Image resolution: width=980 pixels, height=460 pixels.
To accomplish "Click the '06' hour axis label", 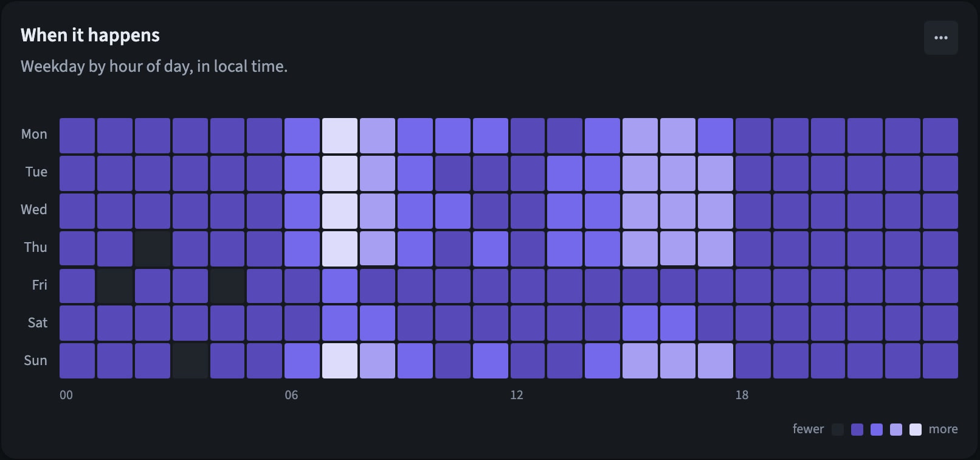I will click(x=292, y=395).
